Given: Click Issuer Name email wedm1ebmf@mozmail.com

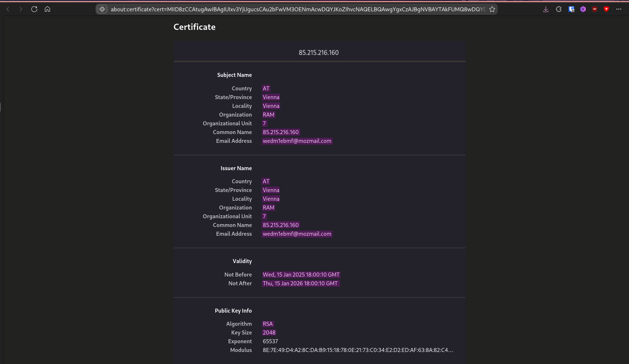Looking at the screenshot, I should (297, 234).
